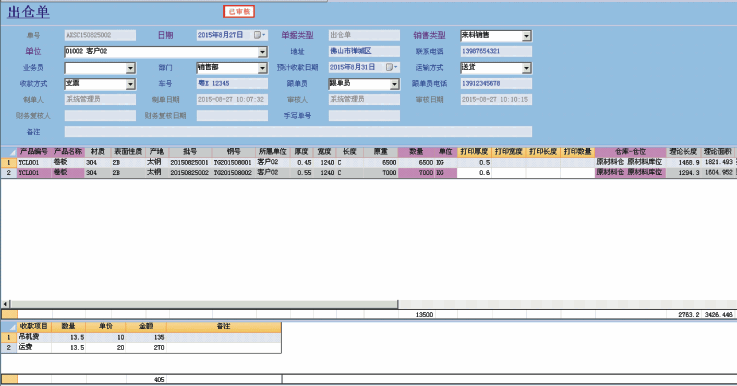Click the 钢号 column header
Screen dimensions: 737x386
pyautogui.click(x=234, y=152)
